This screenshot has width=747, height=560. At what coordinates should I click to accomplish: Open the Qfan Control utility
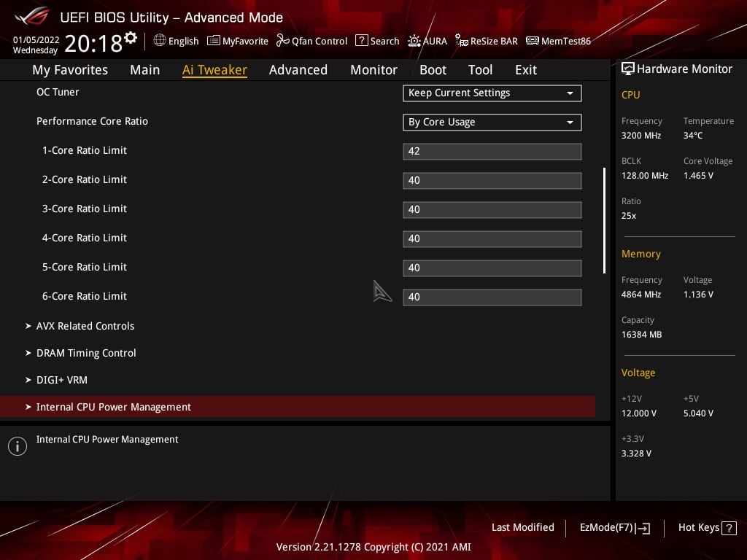click(x=311, y=41)
